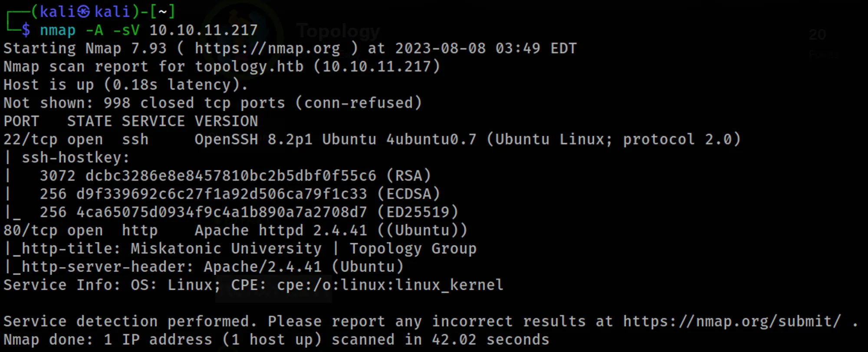868x352 pixels.
Task: Click the target IP 10.10.11.217 in command
Action: 204,30
